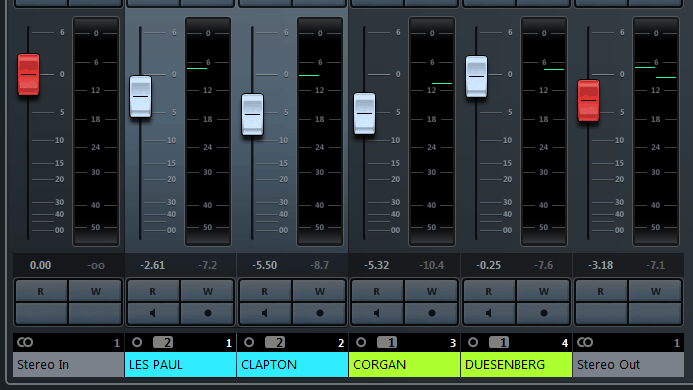This screenshot has width=693, height=390.
Task: Reset DUESENBERG peak value -7.6
Action: point(543,265)
